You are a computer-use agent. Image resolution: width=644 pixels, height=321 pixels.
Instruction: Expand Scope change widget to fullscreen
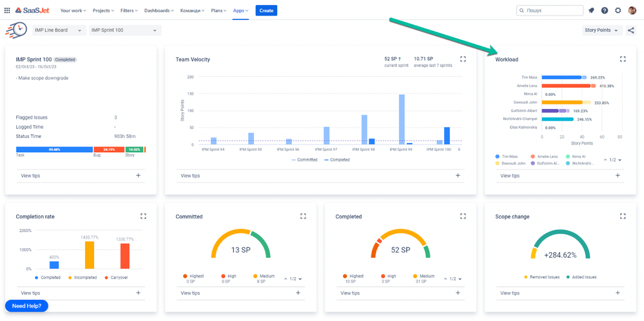[623, 217]
